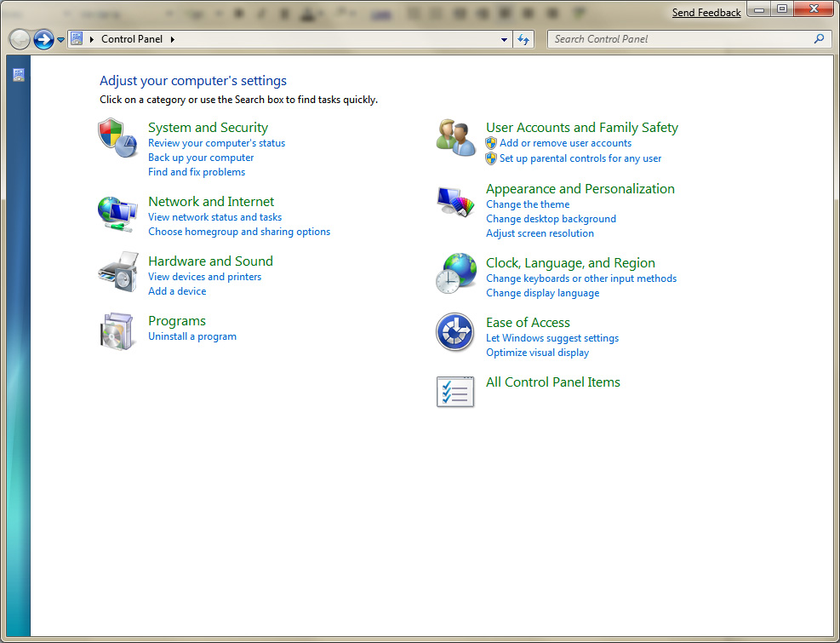Select Let Windows suggest settings
This screenshot has width=840, height=643.
pos(551,338)
